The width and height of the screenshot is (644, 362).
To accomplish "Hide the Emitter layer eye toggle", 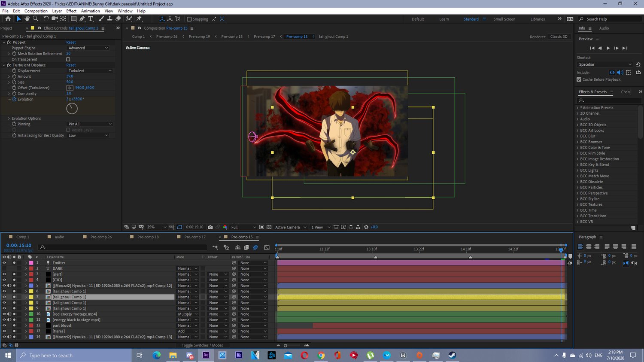I will (4, 263).
